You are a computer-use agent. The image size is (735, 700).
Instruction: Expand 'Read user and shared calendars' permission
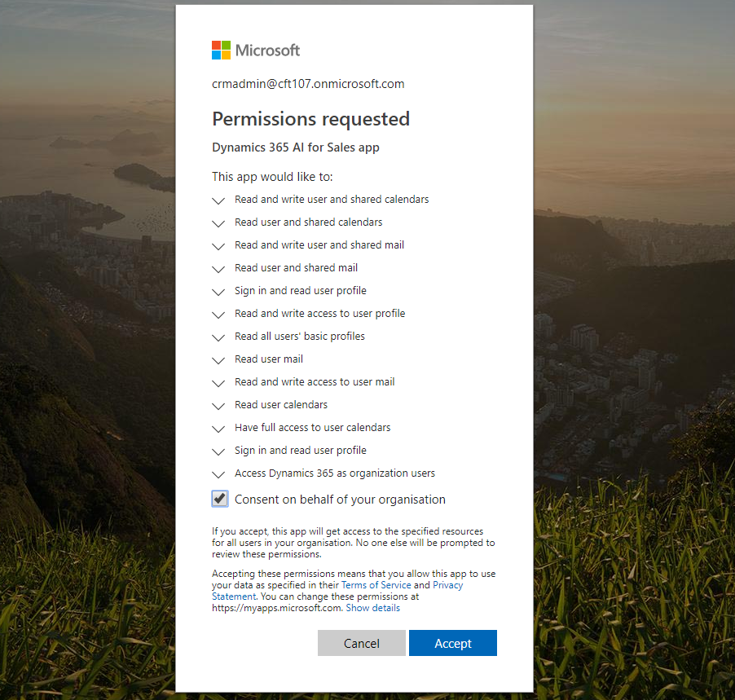click(x=218, y=223)
